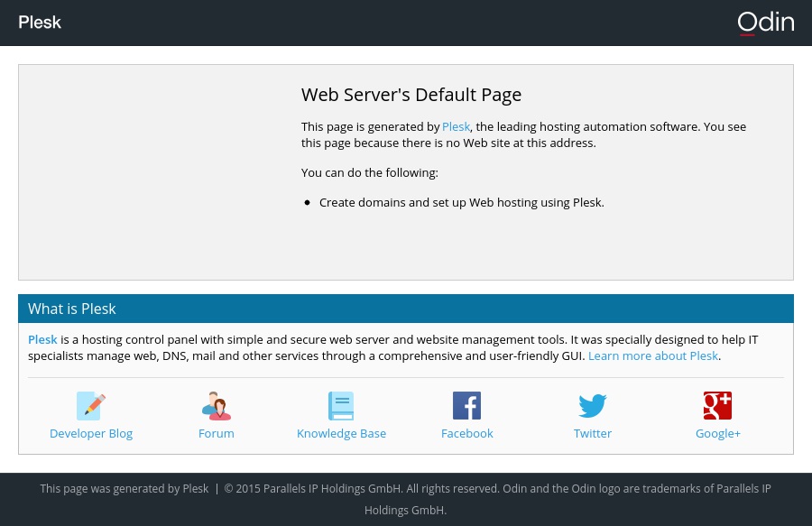Click the Facebook text link
The height and width of the screenshot is (526, 812).
[x=466, y=434]
